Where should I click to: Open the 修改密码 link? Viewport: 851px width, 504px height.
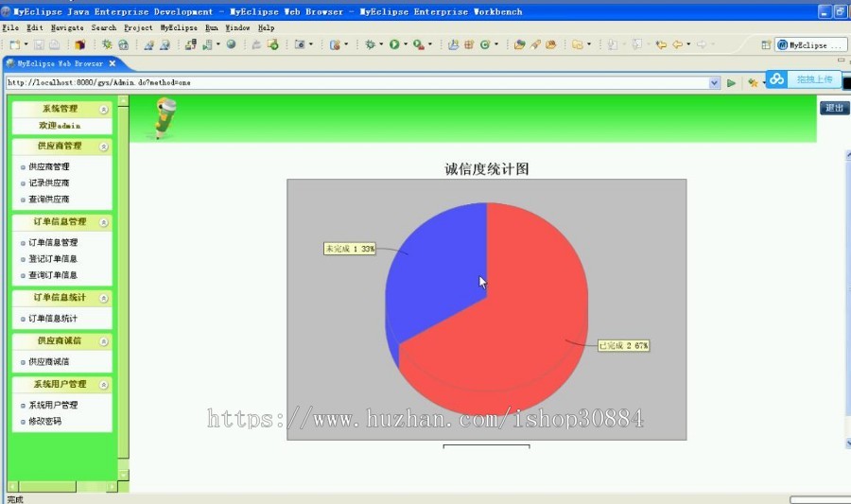point(45,421)
